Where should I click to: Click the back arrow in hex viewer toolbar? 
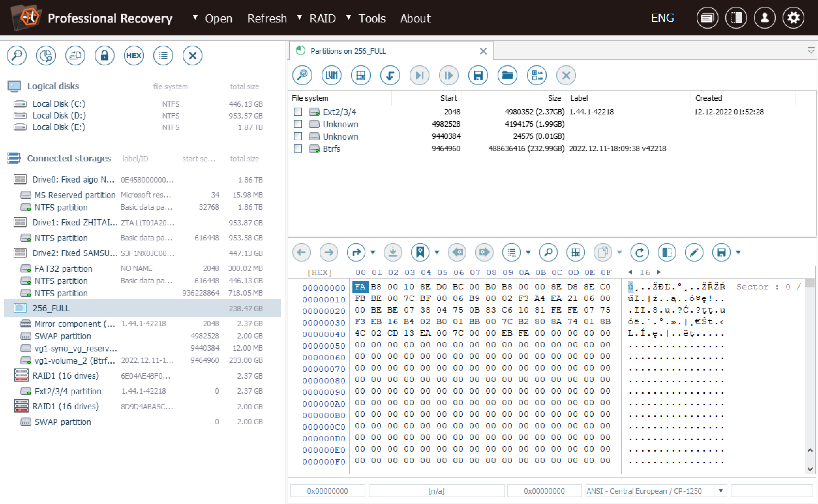point(302,252)
